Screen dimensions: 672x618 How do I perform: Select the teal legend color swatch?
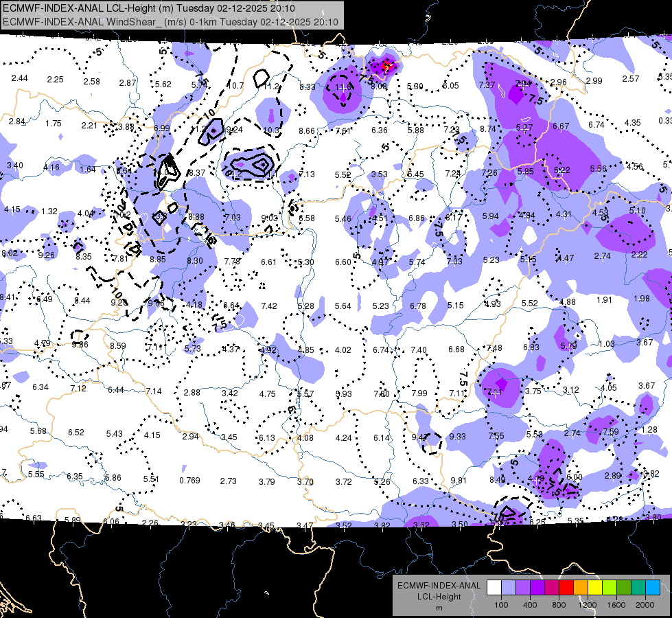[638, 588]
